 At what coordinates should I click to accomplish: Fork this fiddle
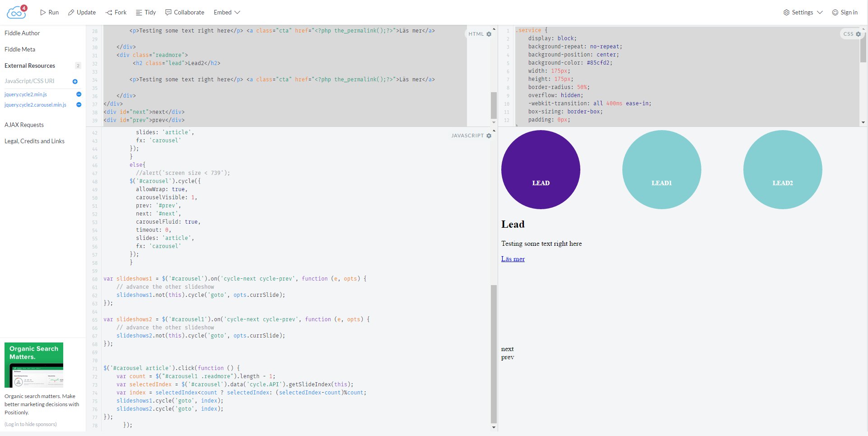[x=116, y=13]
